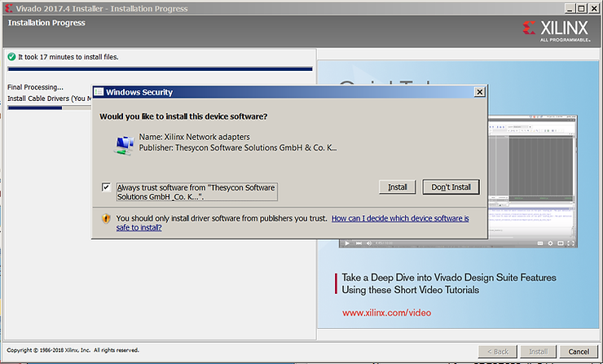The width and height of the screenshot is (603, 364).
Task: Click the Don't Install button
Action: [451, 187]
